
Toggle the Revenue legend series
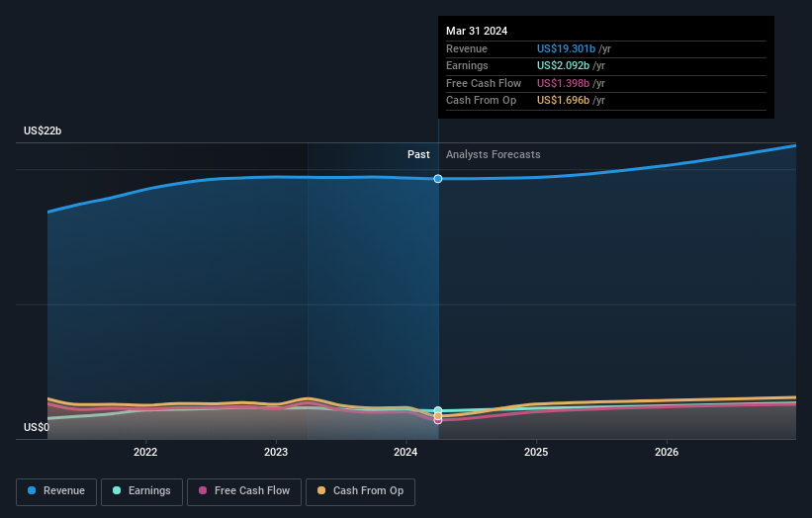tap(56, 491)
